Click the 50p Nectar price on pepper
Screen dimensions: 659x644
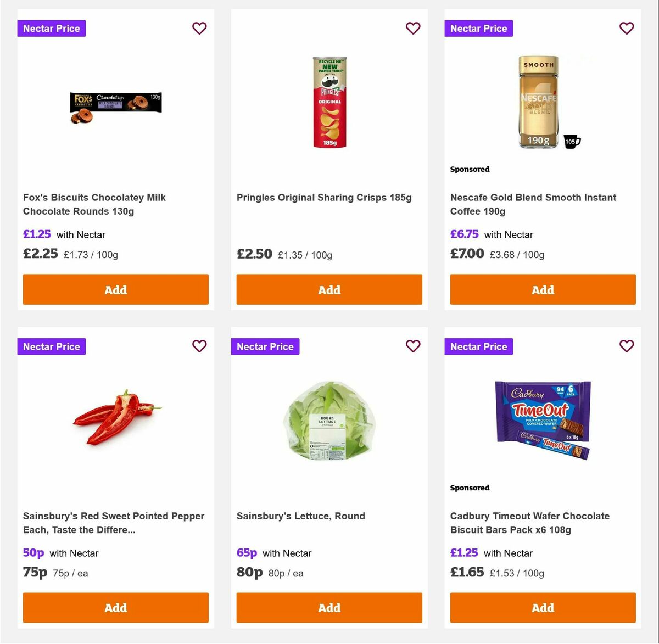pos(33,553)
